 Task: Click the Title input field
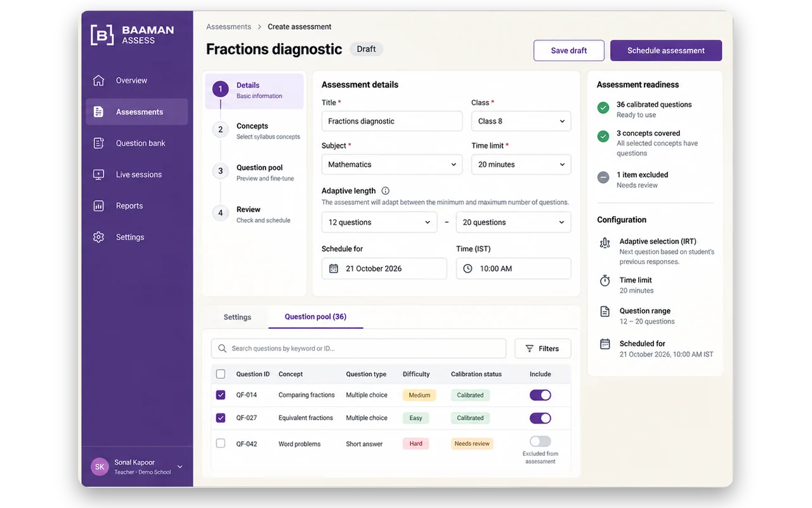(392, 121)
